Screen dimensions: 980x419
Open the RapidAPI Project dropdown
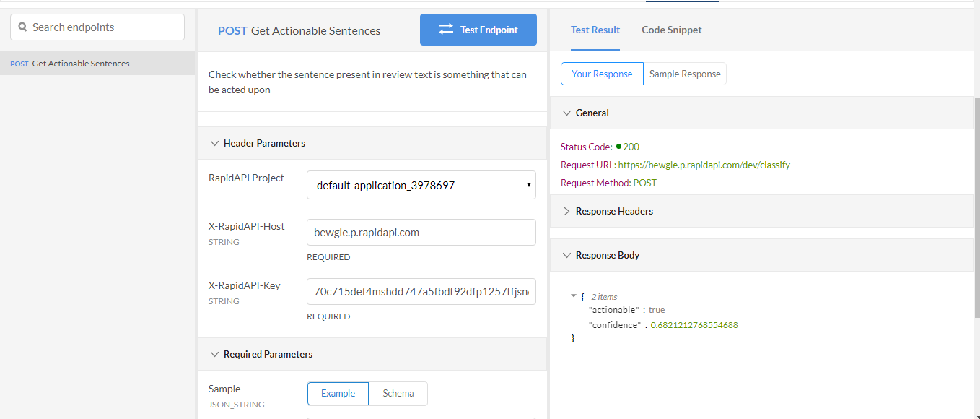(421, 185)
